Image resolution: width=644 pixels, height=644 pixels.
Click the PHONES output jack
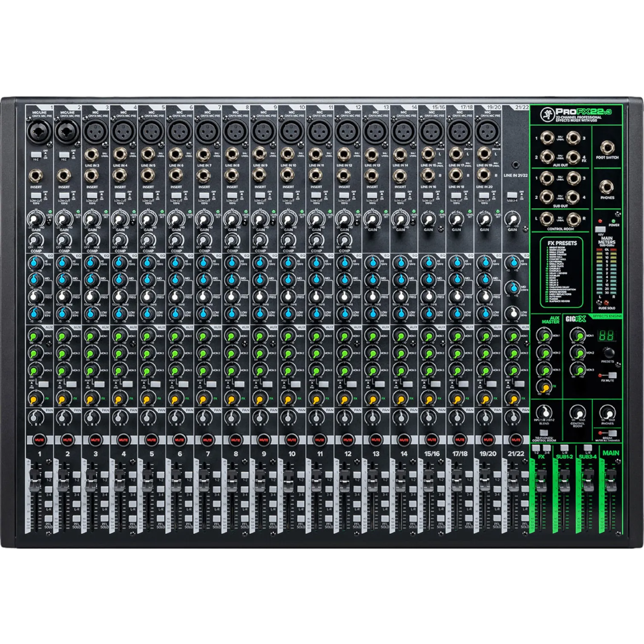607,187
